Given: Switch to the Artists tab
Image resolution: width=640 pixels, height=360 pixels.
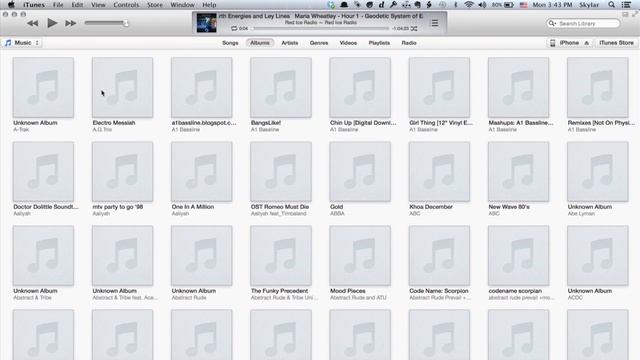Looking at the screenshot, I should pyautogui.click(x=289, y=43).
